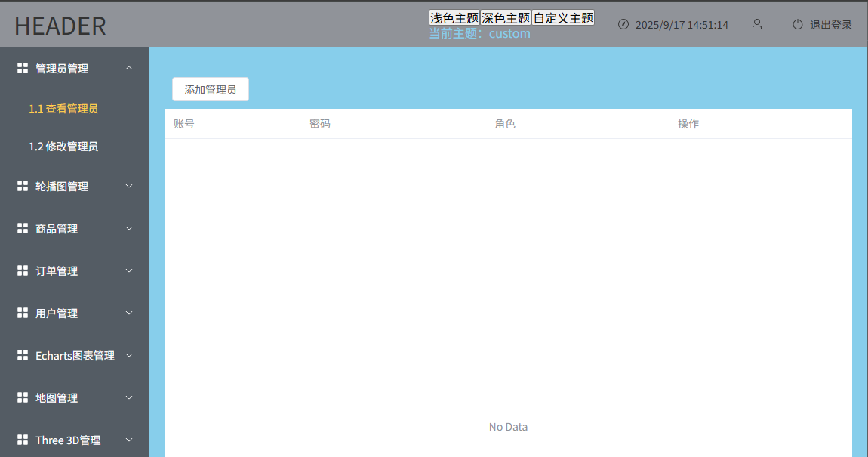Click the 添加管理员 button

(211, 89)
